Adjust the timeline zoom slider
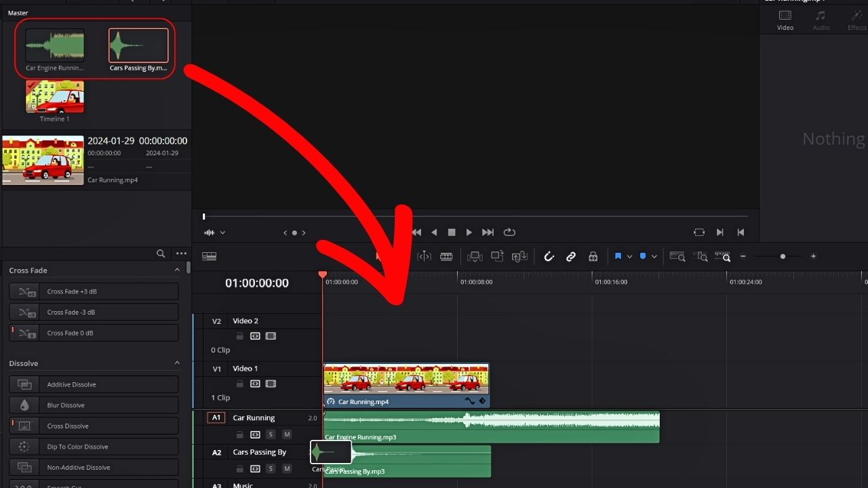 click(x=782, y=256)
